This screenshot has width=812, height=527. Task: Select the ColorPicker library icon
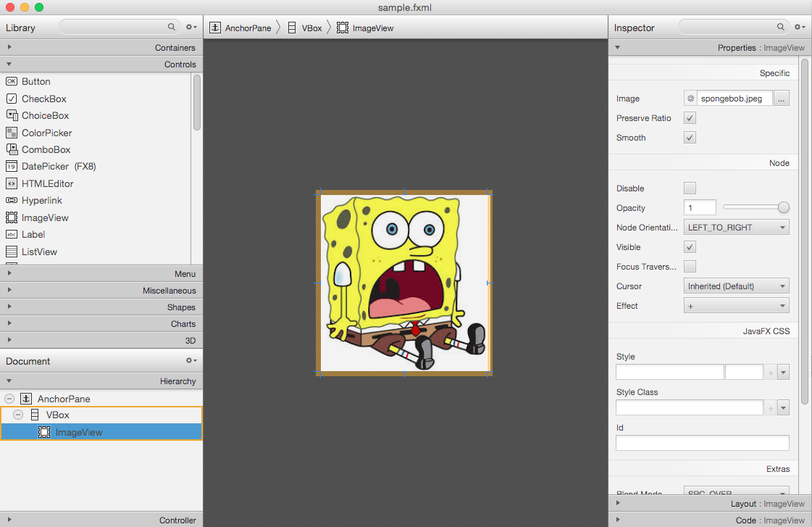click(x=12, y=133)
